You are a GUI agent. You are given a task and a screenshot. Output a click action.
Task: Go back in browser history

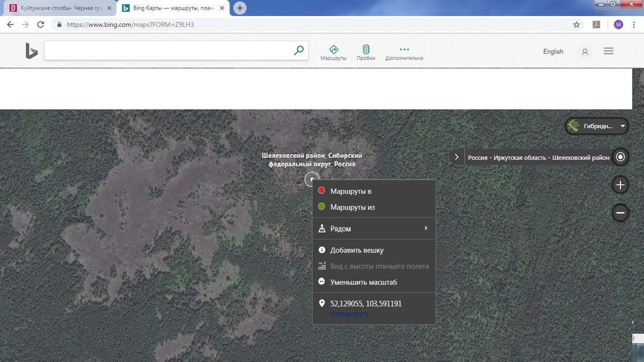(10, 25)
